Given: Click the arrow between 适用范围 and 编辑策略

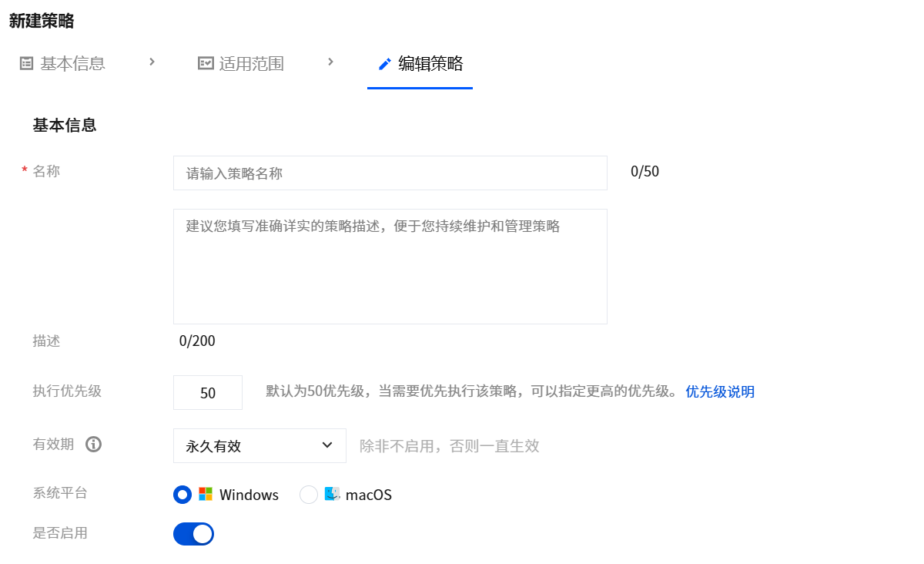Looking at the screenshot, I should [331, 62].
